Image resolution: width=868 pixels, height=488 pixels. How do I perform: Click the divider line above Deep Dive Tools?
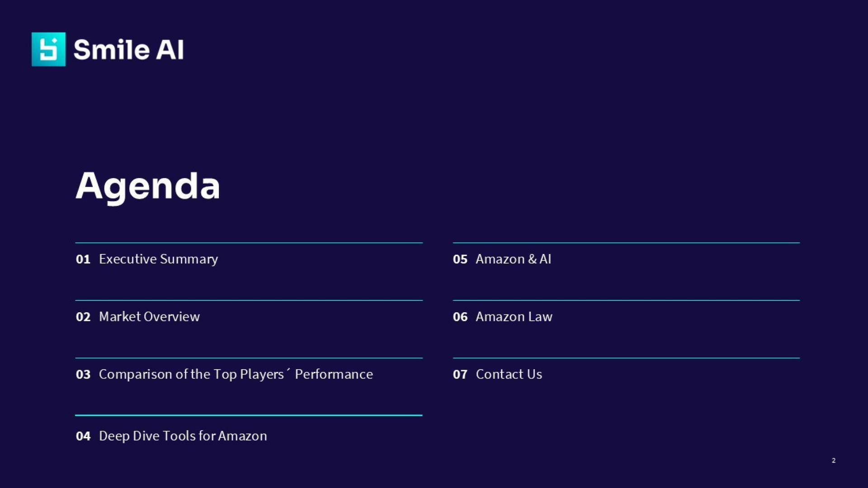click(249, 415)
